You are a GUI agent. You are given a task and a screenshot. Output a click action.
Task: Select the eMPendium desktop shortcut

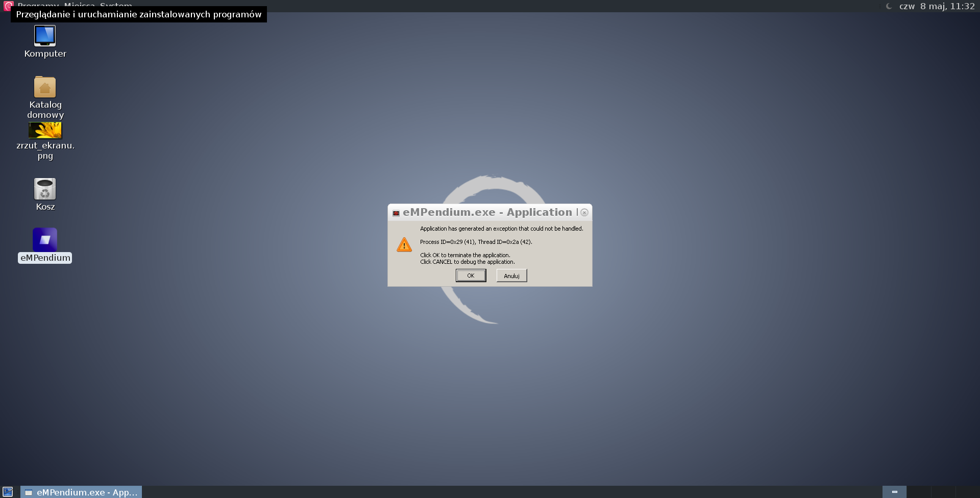tap(45, 245)
